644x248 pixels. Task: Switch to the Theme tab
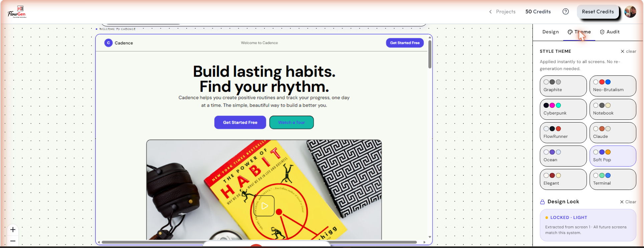point(579,32)
